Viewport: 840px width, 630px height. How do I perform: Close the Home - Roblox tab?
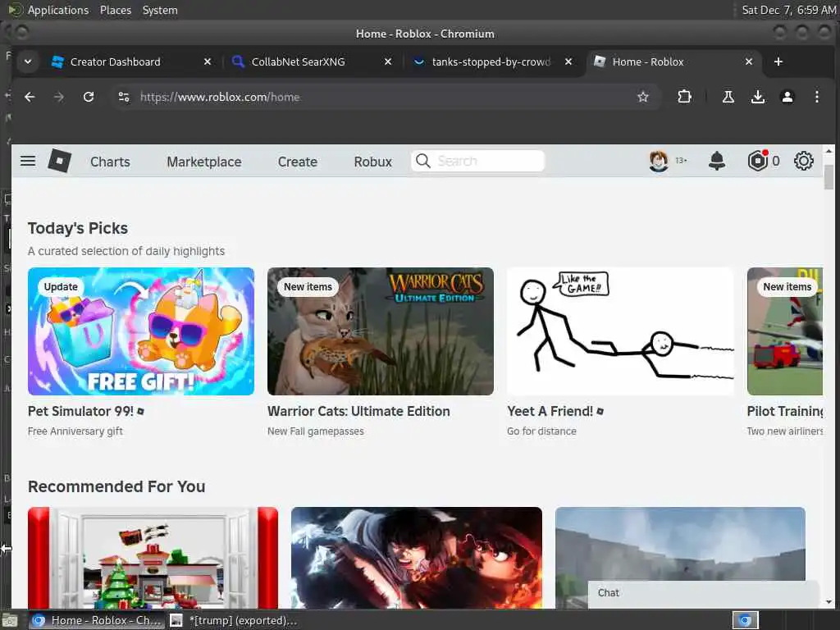click(749, 62)
